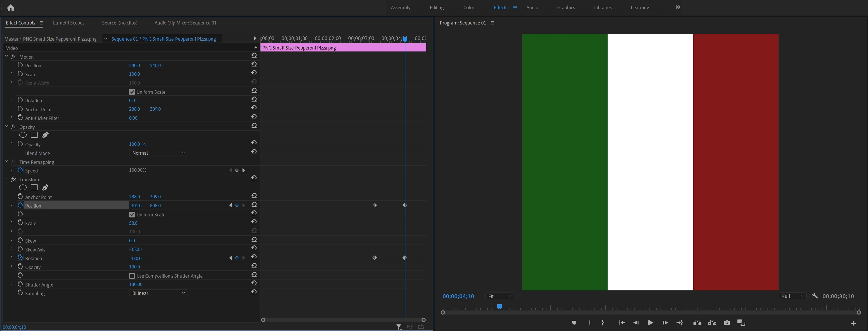Viewport: 868px width, 331px height.
Task: Open the Fit zoom level dropdown
Action: click(499, 296)
